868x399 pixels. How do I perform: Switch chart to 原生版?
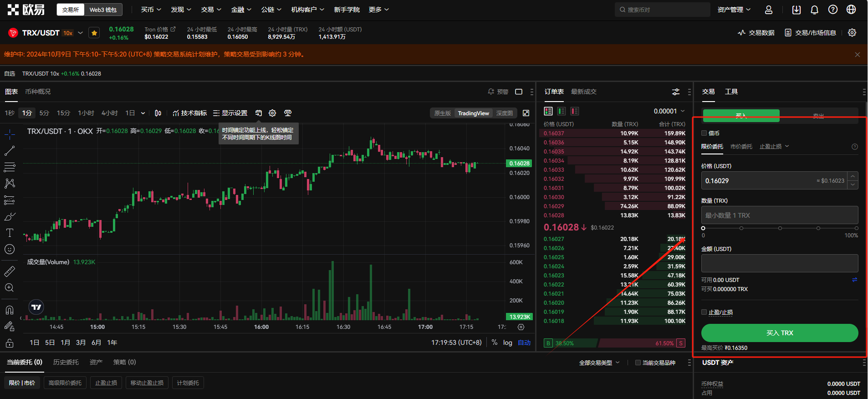click(x=442, y=113)
